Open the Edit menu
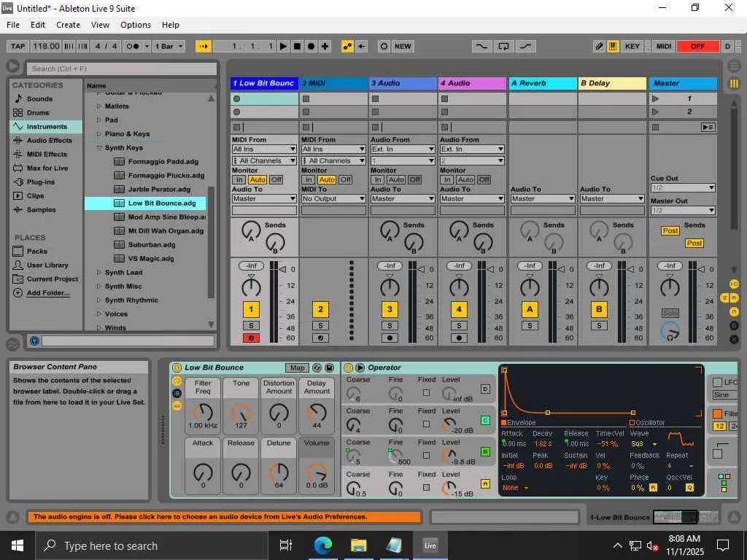747x560 pixels. tap(38, 25)
